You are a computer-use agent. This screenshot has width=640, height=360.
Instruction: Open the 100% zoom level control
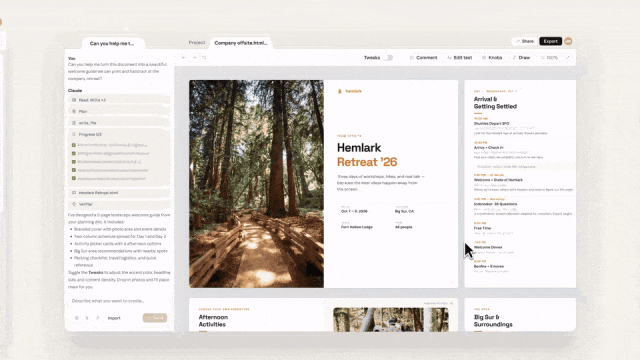(549, 58)
